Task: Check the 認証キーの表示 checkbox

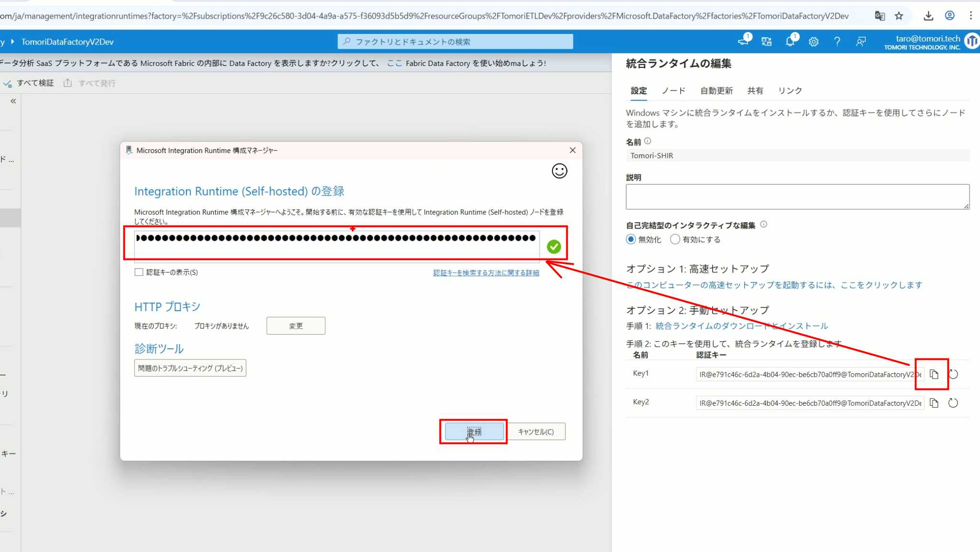Action: [x=139, y=272]
